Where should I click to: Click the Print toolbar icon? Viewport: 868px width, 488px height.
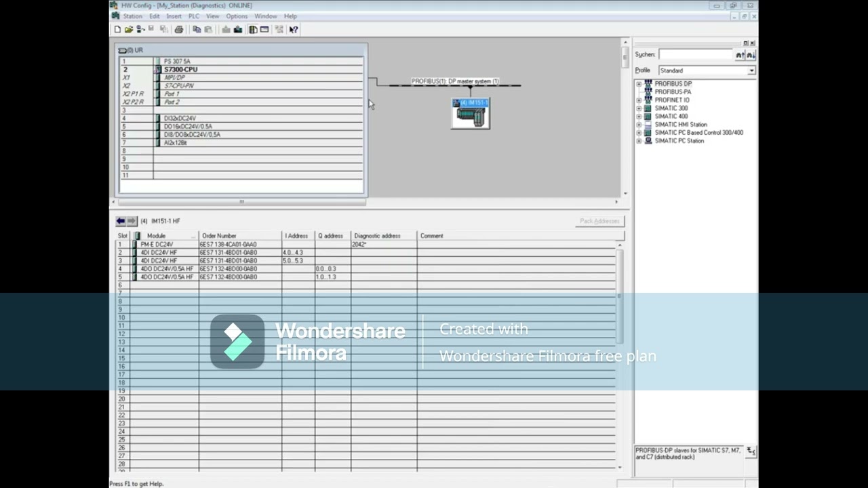179,29
